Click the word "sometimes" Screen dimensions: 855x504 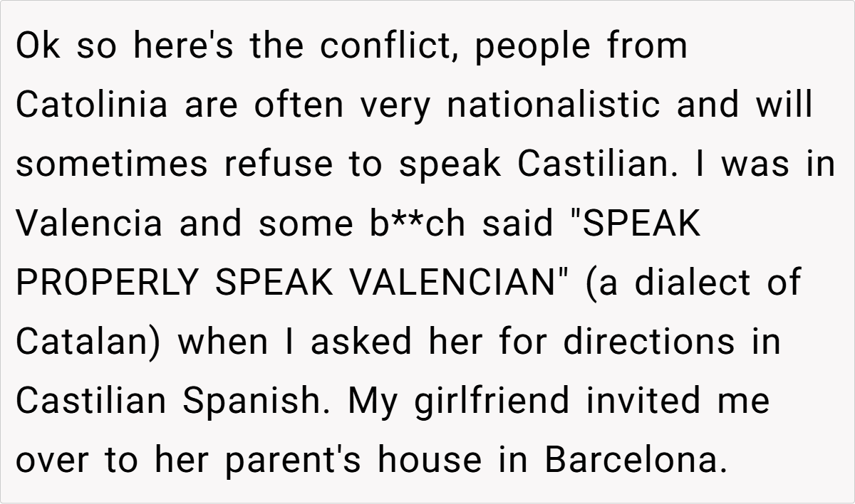pyautogui.click(x=113, y=164)
